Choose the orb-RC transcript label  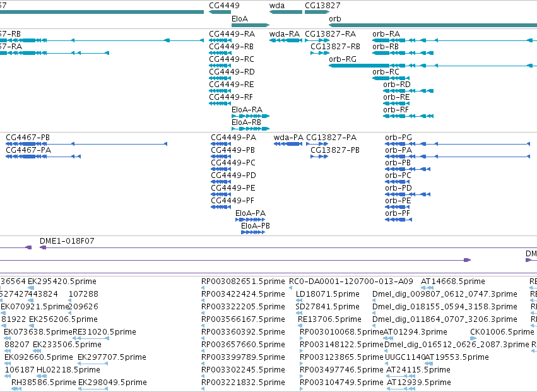pyautogui.click(x=386, y=72)
